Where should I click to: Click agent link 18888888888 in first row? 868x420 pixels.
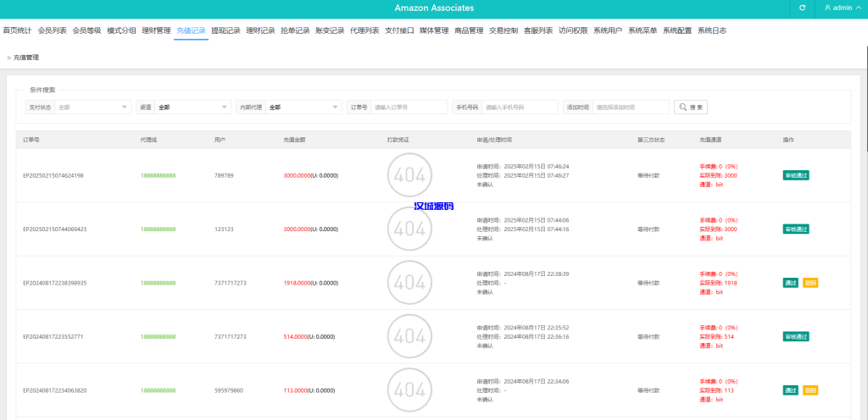pyautogui.click(x=158, y=175)
